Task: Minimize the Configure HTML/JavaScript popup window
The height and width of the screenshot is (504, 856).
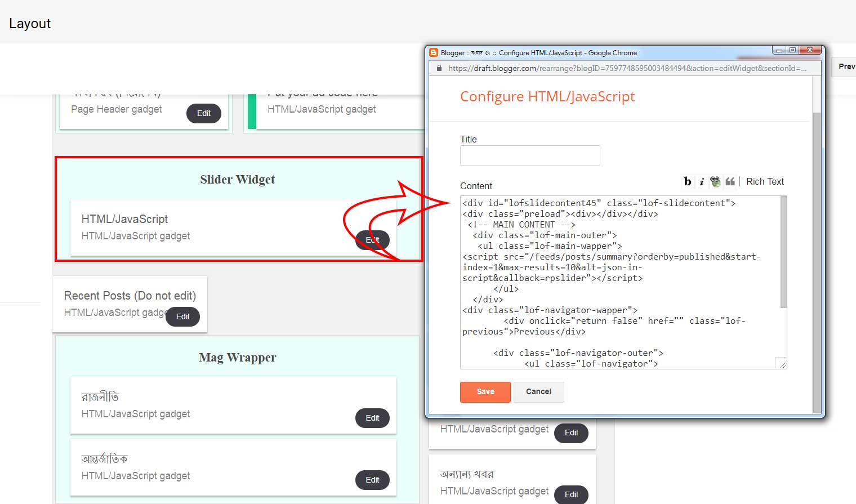Action: pos(779,50)
